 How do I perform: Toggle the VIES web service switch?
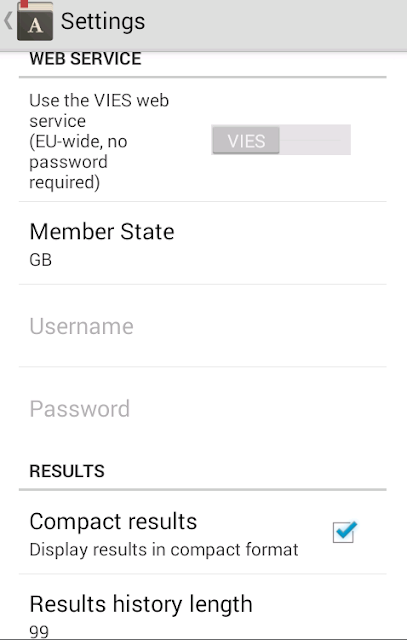click(x=281, y=140)
